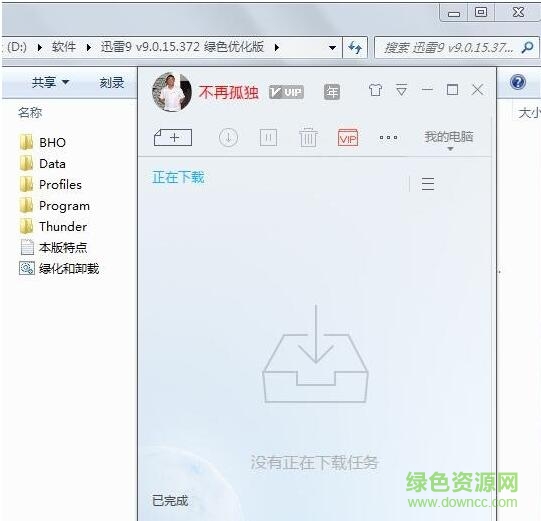Expand the arrow after 软件 breadcrumb
The height and width of the screenshot is (521, 541).
89,47
